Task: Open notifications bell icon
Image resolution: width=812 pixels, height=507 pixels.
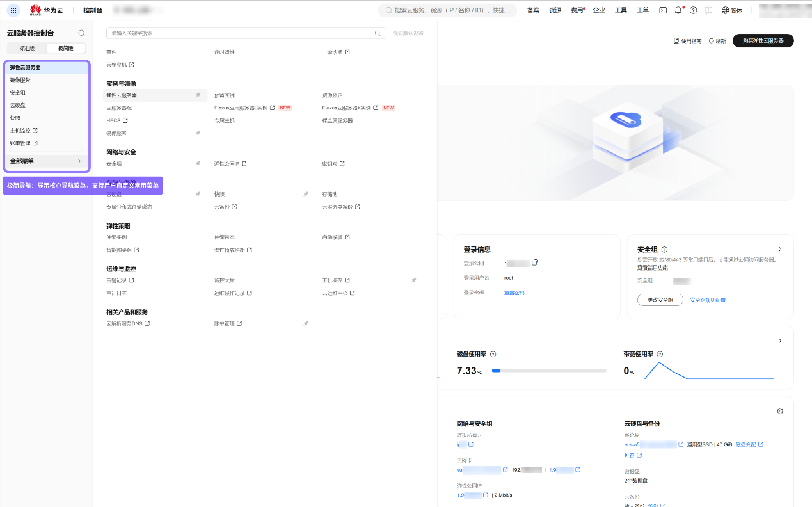Action: coord(678,10)
